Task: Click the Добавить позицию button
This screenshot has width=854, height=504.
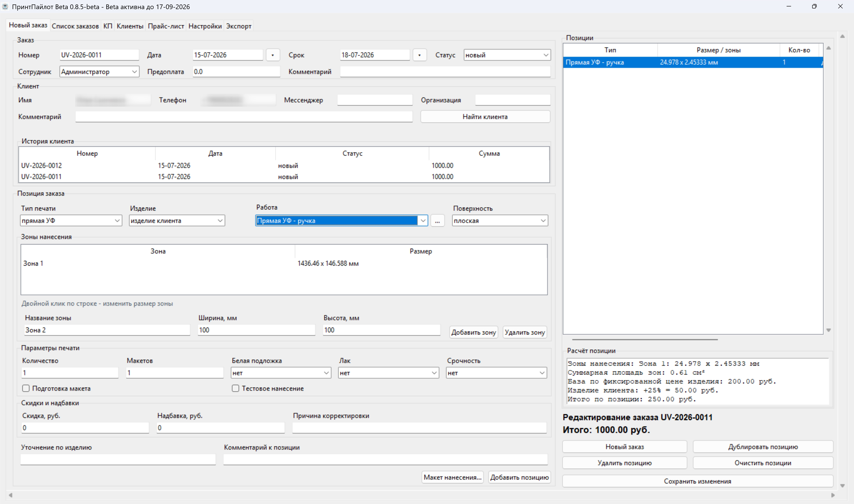Action: tap(519, 477)
